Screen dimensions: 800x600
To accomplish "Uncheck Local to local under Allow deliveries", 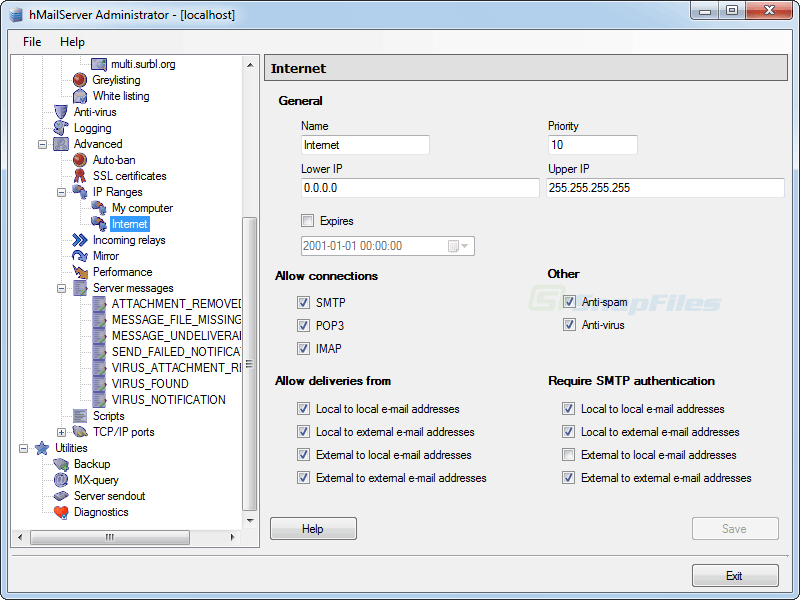I will tap(304, 409).
